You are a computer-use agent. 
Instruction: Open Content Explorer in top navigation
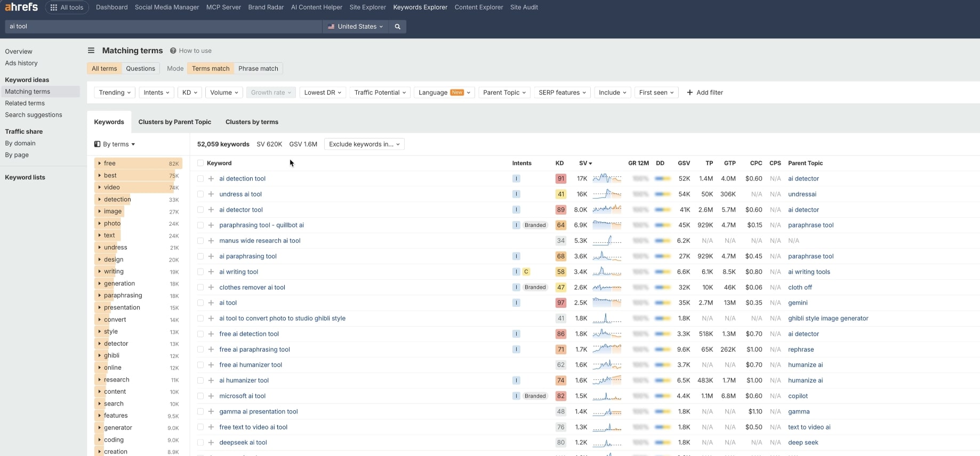479,7
